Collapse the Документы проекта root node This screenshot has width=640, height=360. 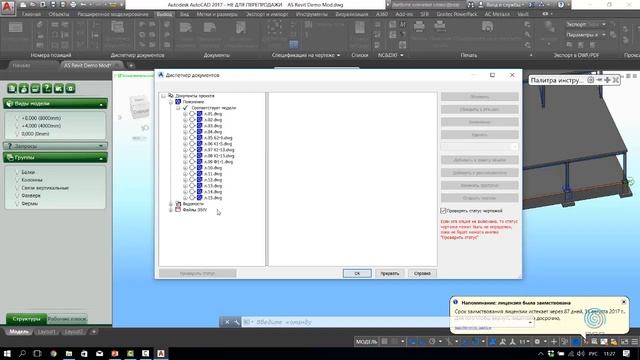pyautogui.click(x=164, y=96)
